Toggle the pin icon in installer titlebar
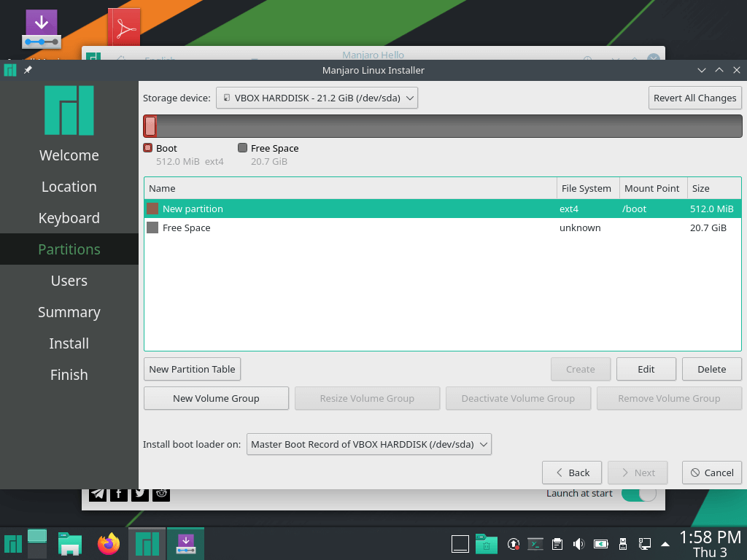747x560 pixels. (x=28, y=70)
